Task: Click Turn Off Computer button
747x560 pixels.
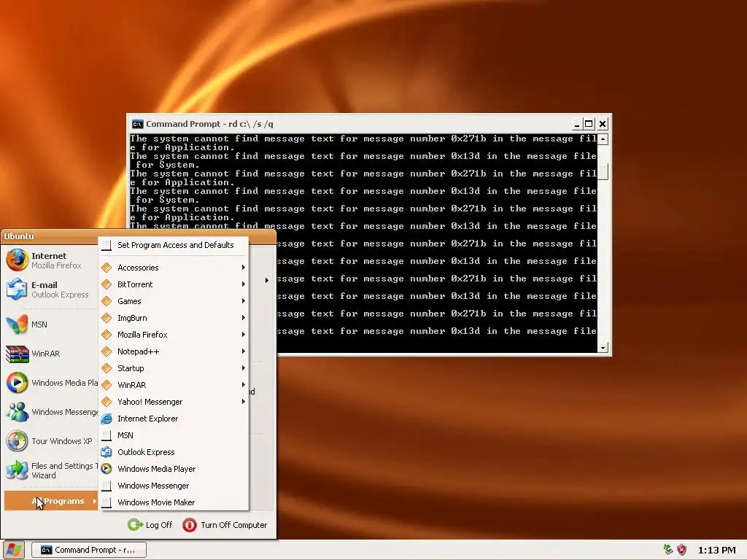Action: tap(225, 525)
